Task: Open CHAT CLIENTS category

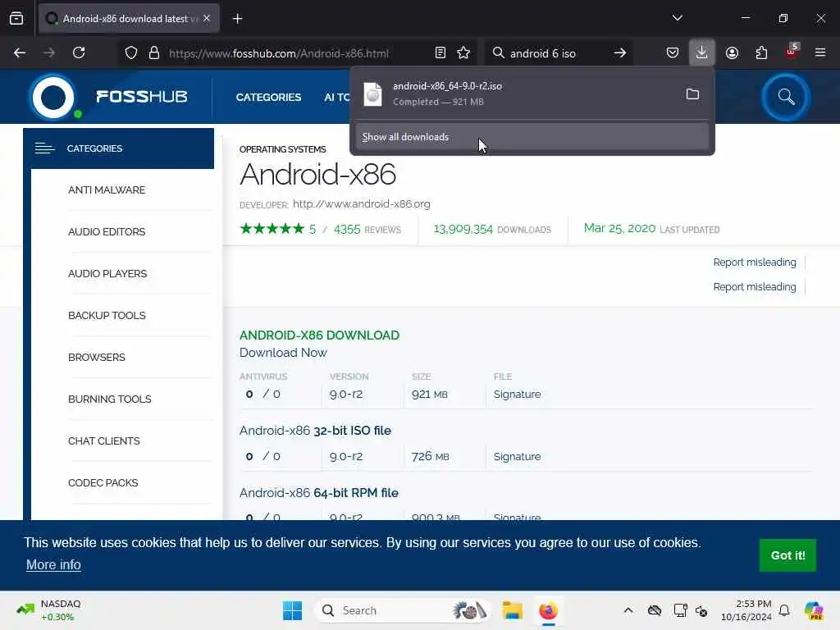Action: [104, 441]
